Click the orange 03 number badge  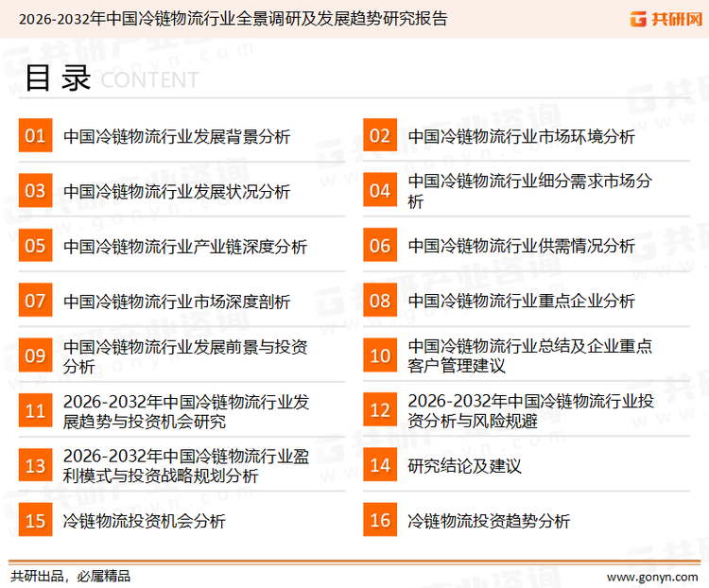tap(35, 190)
